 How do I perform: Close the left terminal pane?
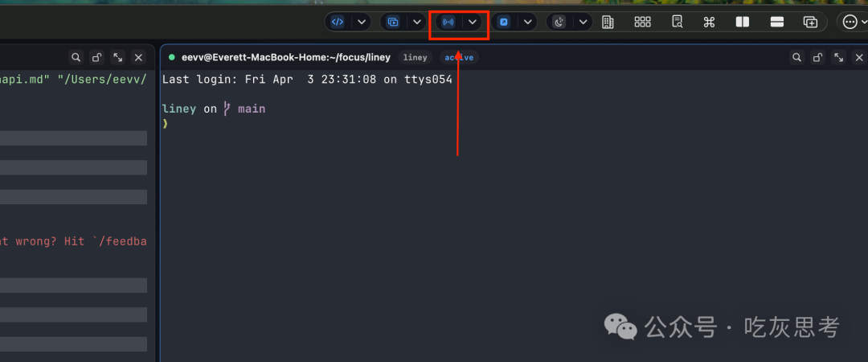tap(139, 57)
